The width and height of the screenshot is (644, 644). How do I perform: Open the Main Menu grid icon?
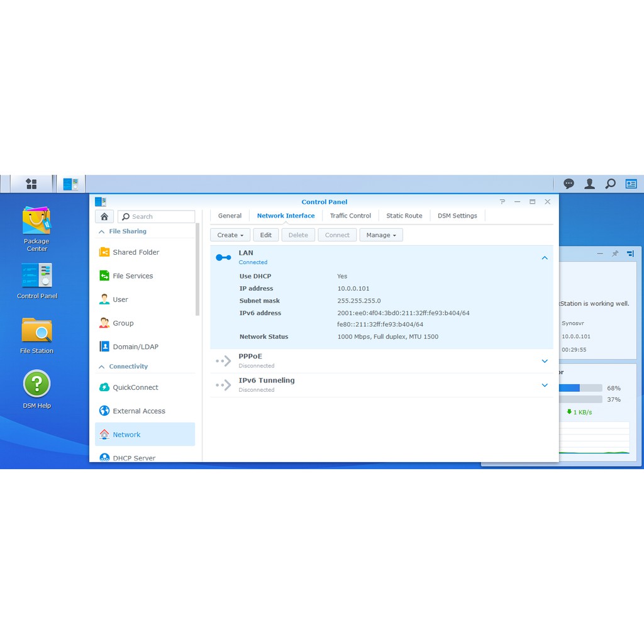coord(31,184)
